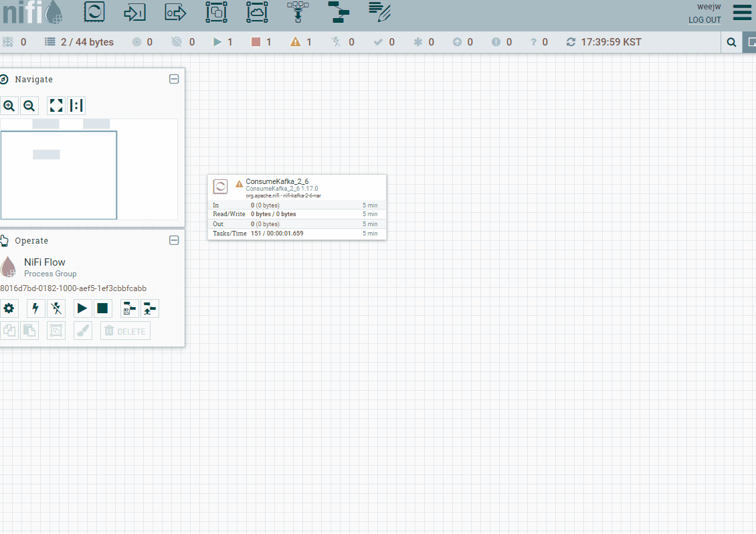This screenshot has height=534, width=756.
Task: Collapse the Operate panel
Action: click(174, 240)
